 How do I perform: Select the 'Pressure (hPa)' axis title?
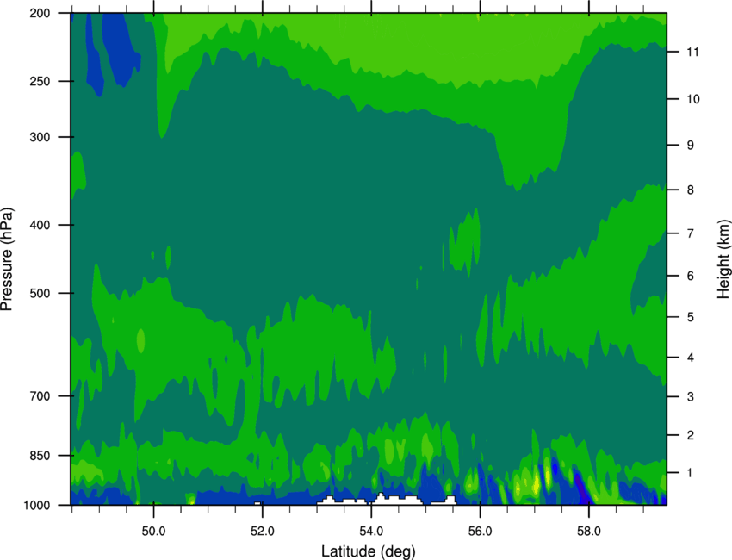point(7,259)
